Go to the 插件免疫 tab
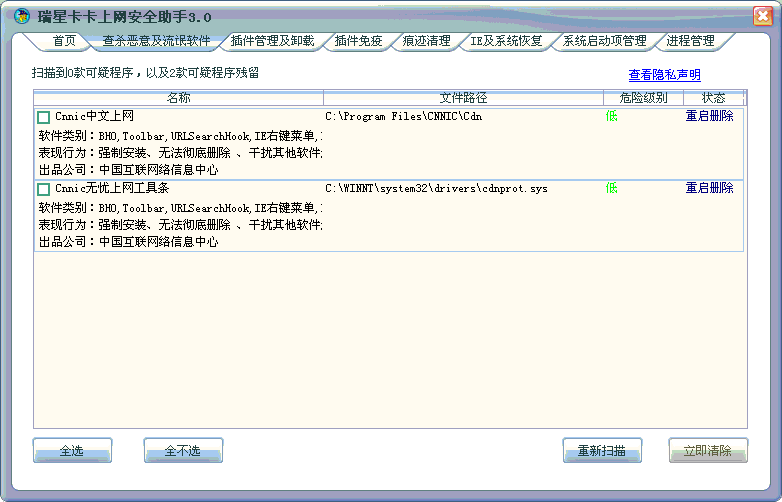This screenshot has height=502, width=782. [x=358, y=41]
